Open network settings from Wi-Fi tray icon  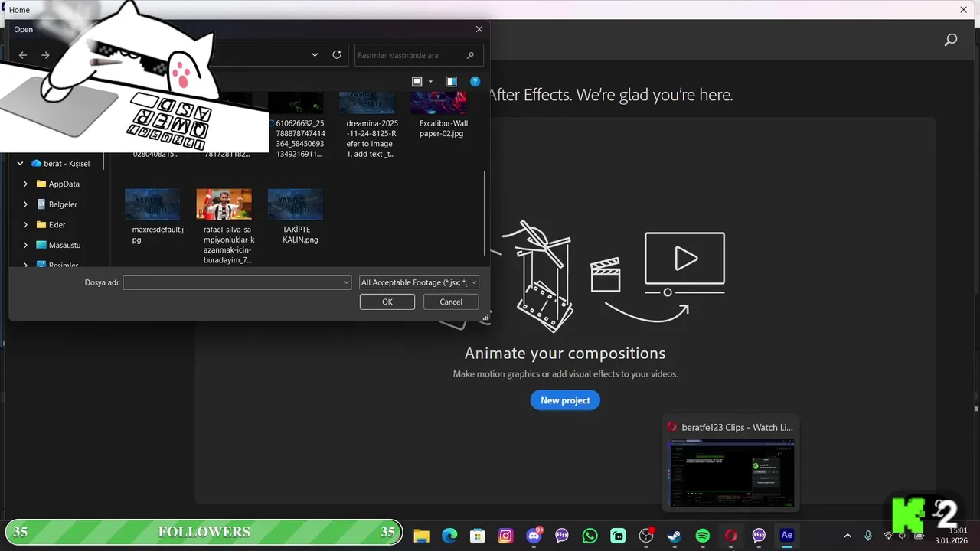click(888, 536)
